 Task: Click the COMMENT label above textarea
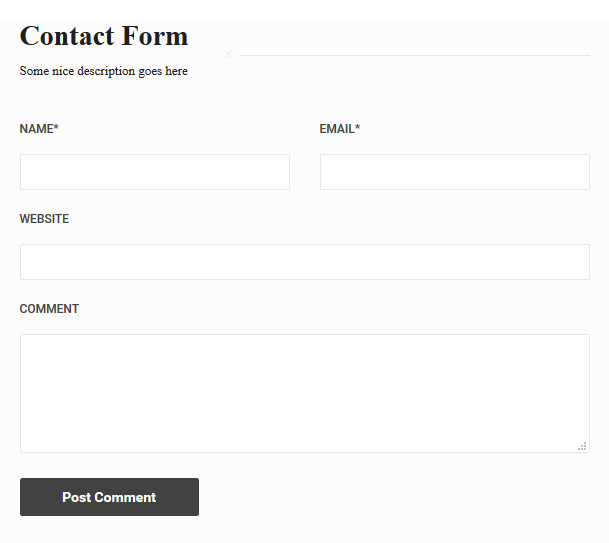(49, 309)
